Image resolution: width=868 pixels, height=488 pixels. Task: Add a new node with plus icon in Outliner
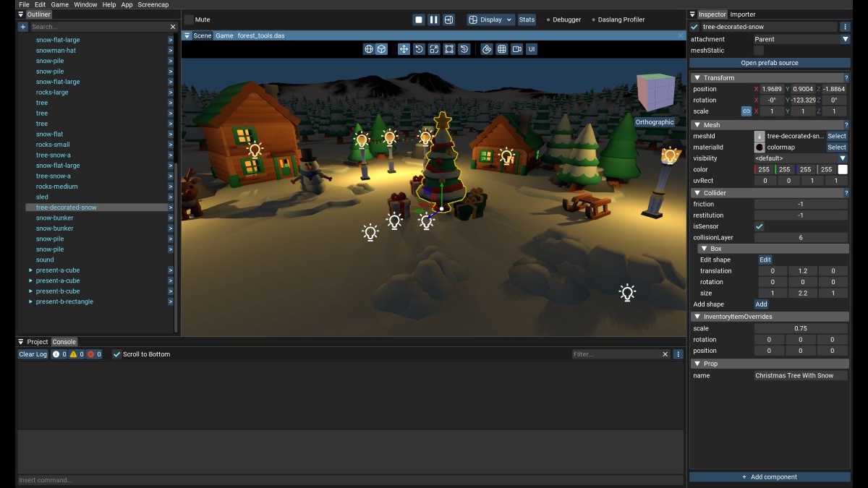(23, 27)
